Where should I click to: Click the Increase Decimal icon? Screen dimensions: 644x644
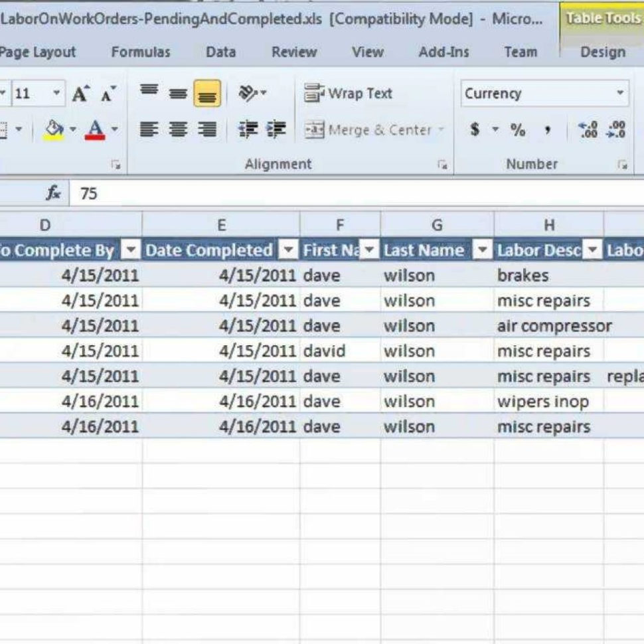(x=588, y=129)
